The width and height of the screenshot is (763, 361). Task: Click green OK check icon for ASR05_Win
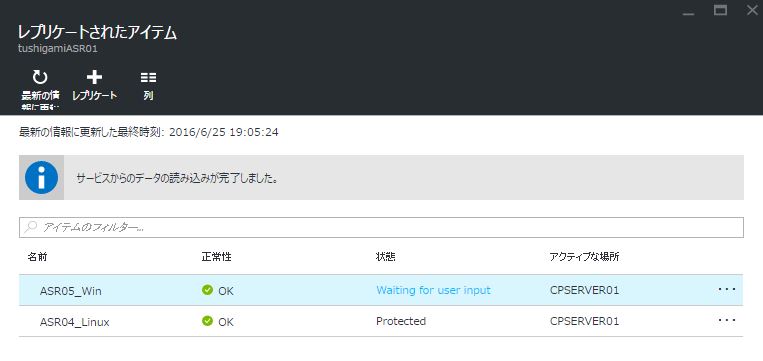pyautogui.click(x=207, y=290)
